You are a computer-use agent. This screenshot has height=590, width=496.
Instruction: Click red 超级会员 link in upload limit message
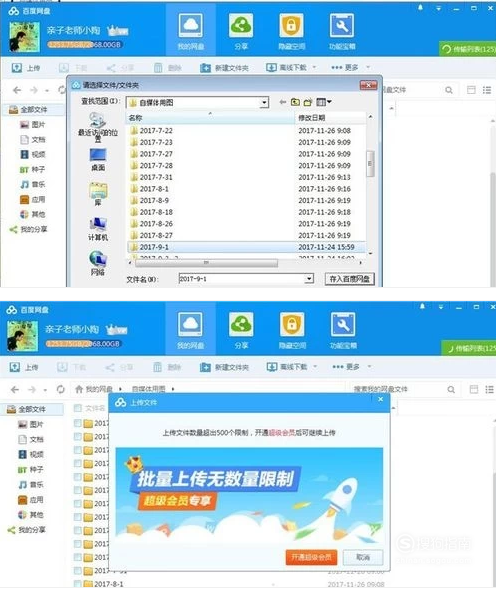tap(281, 433)
